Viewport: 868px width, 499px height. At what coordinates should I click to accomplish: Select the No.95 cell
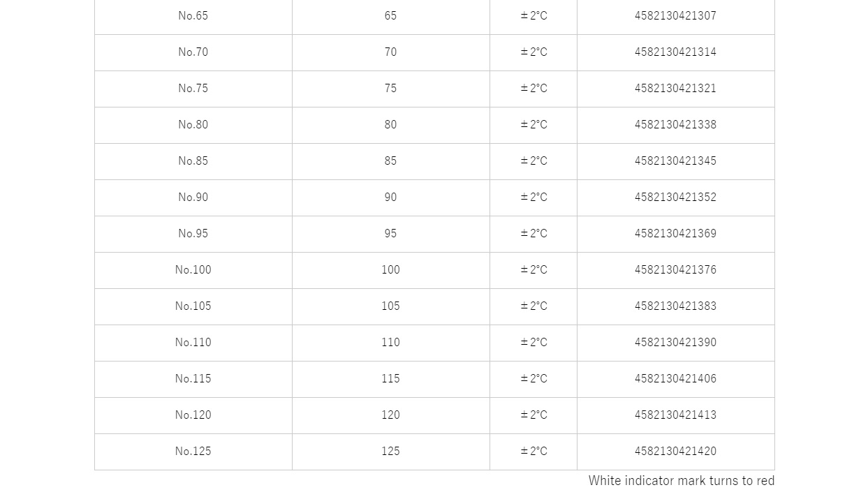tap(193, 234)
